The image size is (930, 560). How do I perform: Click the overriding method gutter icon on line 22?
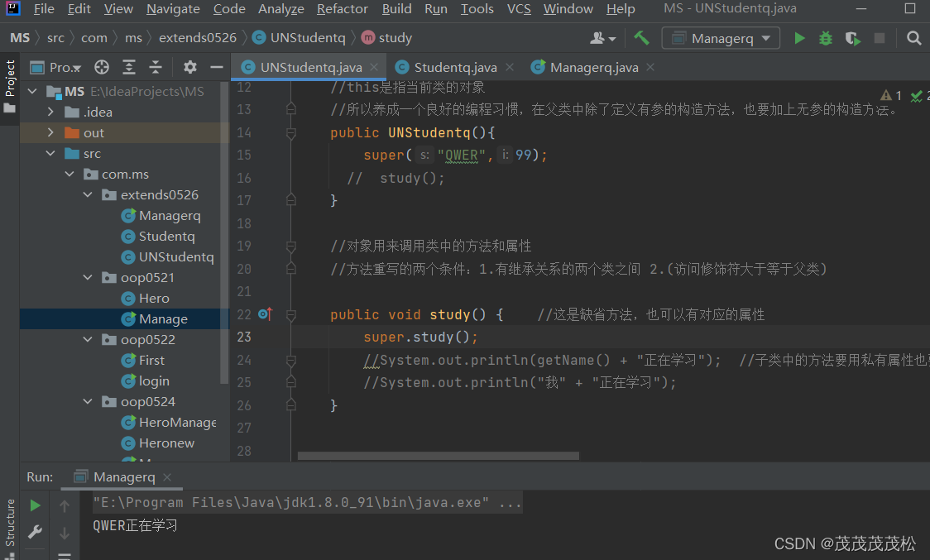point(265,314)
